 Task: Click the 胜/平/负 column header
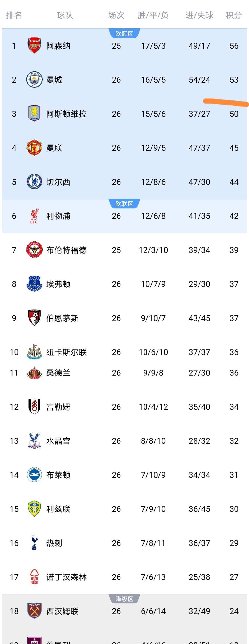click(153, 15)
